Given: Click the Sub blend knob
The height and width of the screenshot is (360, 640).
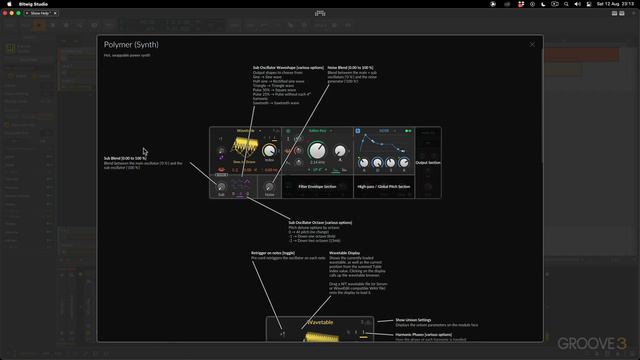Looking at the screenshot, I should click(221, 187).
